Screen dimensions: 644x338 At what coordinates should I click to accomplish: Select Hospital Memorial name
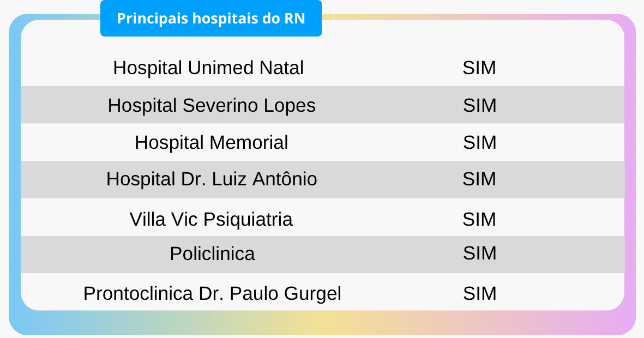(x=211, y=142)
